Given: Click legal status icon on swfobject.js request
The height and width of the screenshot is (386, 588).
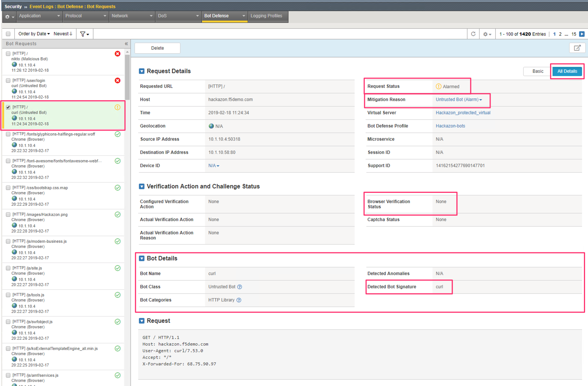Looking at the screenshot, I should [118, 322].
